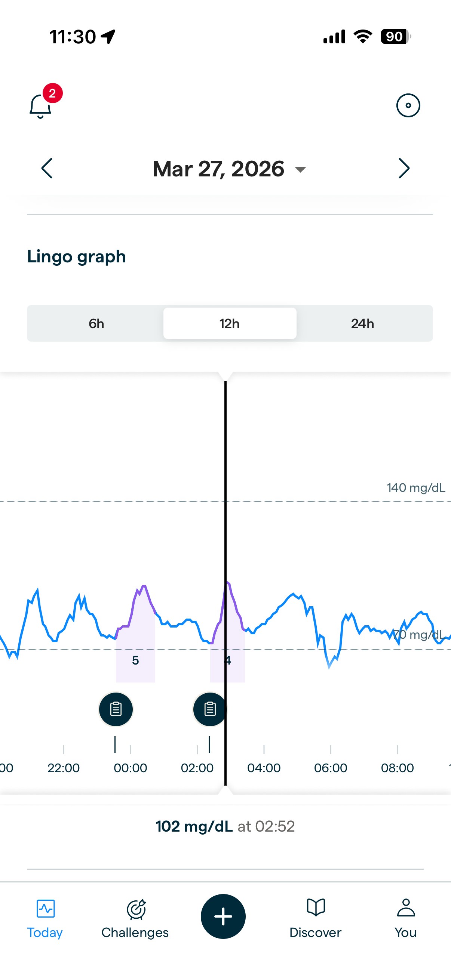Go to the previous day

click(46, 169)
